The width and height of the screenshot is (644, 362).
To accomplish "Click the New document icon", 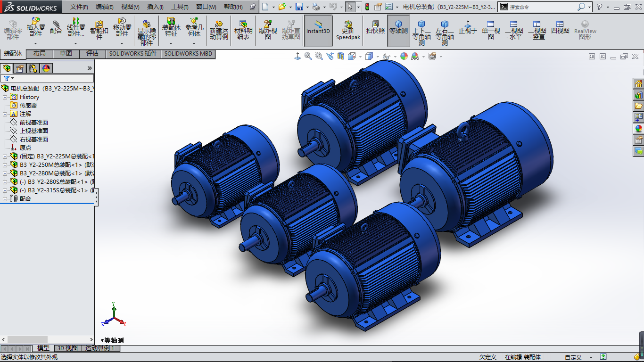I will (x=265, y=7).
